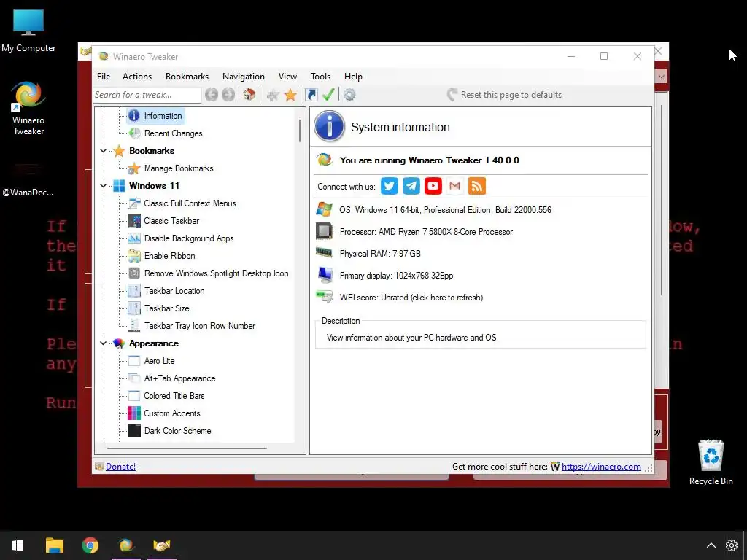Click the tree panel horizontal scrollbar
The height and width of the screenshot is (560, 747).
[x=187, y=448]
